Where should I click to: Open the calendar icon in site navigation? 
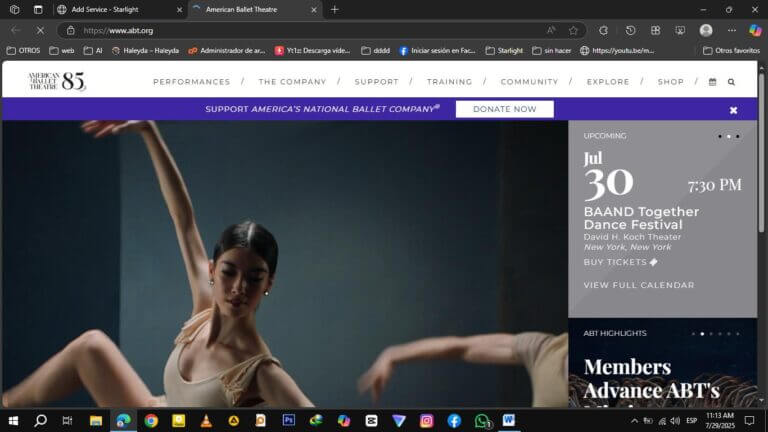[712, 82]
